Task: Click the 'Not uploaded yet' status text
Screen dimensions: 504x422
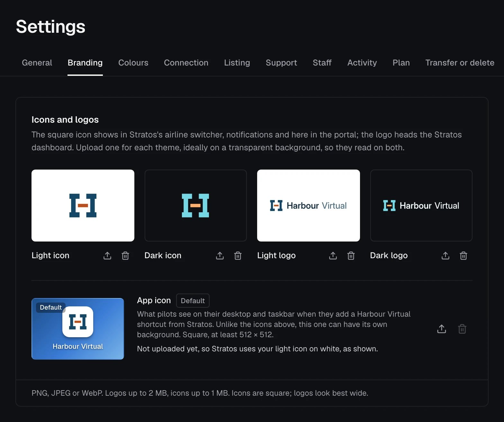Action: tap(257, 349)
